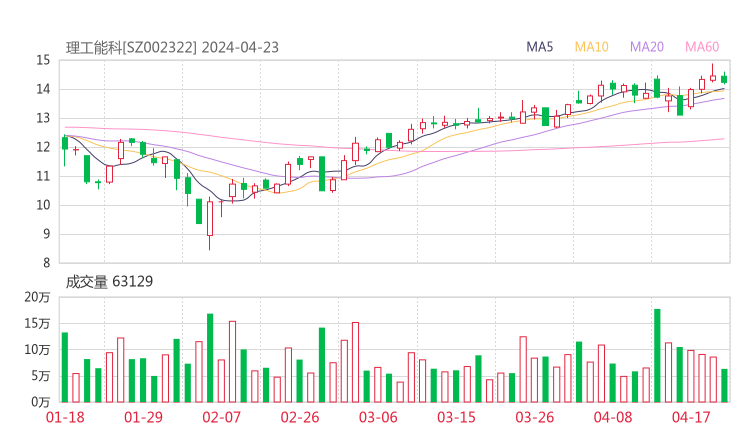Click the 02-26 date axis label
Image resolution: width=740 pixels, height=440 pixels.
click(300, 417)
